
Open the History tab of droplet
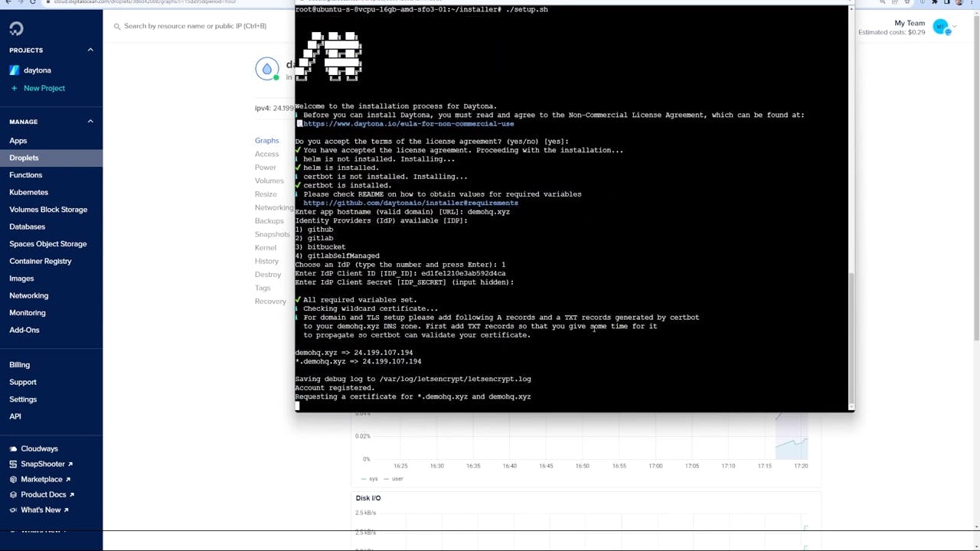click(x=266, y=261)
